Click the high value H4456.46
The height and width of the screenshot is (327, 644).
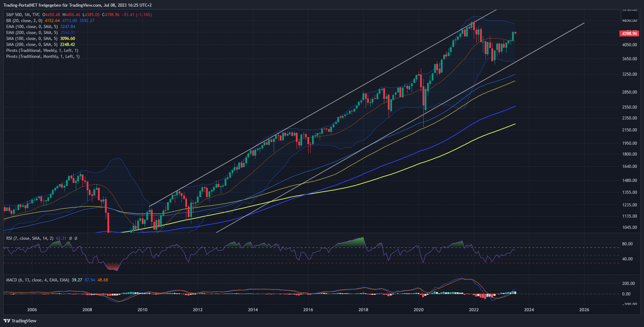(x=71, y=15)
